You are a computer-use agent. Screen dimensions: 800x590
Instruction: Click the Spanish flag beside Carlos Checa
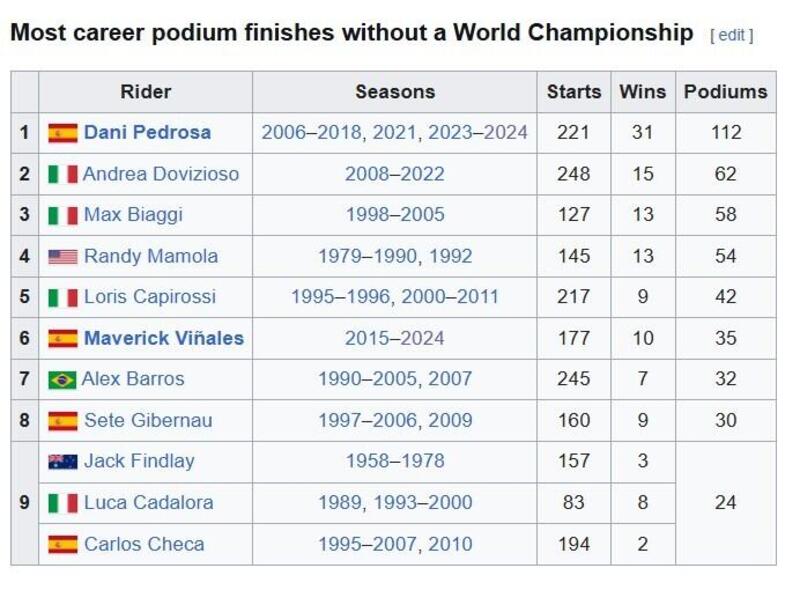click(x=62, y=545)
